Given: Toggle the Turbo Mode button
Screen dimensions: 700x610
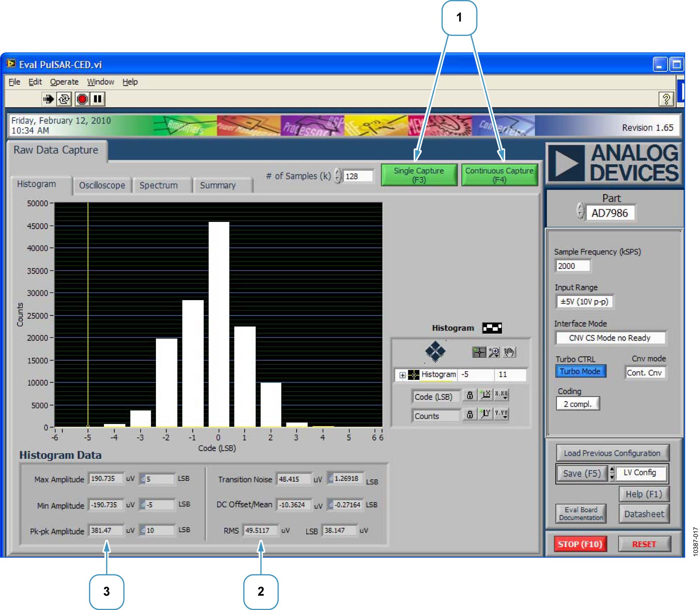Looking at the screenshot, I should click(580, 371).
